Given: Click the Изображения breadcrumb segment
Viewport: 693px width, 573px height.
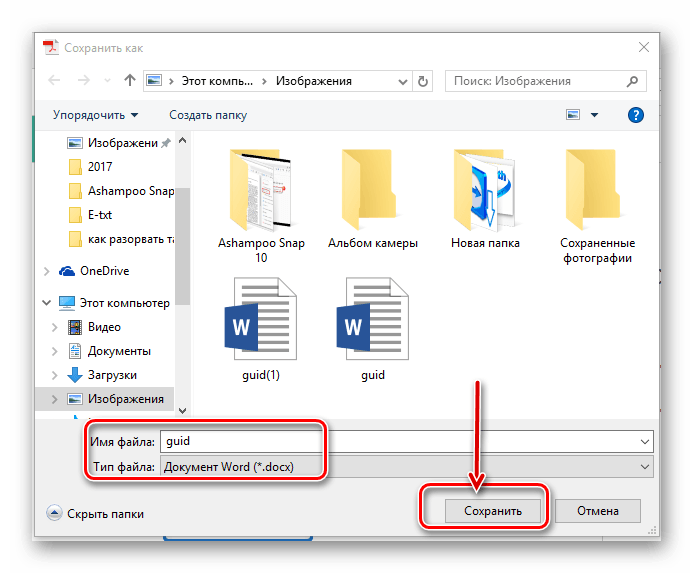Looking at the screenshot, I should (x=313, y=81).
